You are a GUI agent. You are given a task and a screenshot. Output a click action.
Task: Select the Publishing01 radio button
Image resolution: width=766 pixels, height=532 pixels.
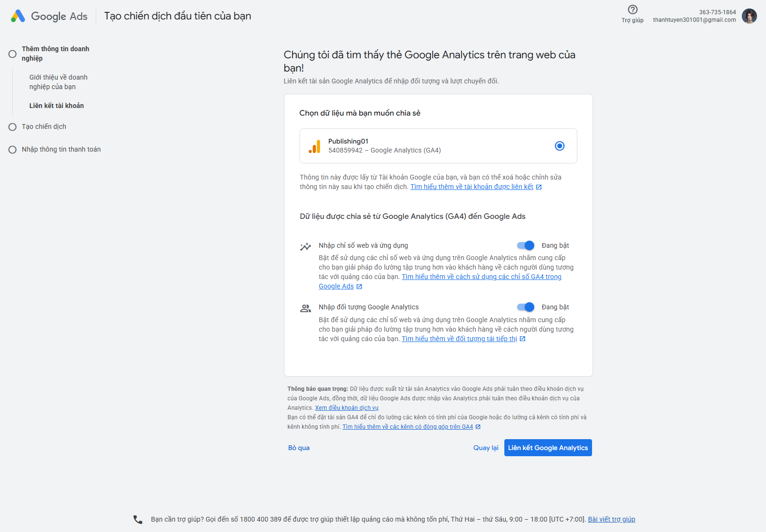pyautogui.click(x=559, y=146)
